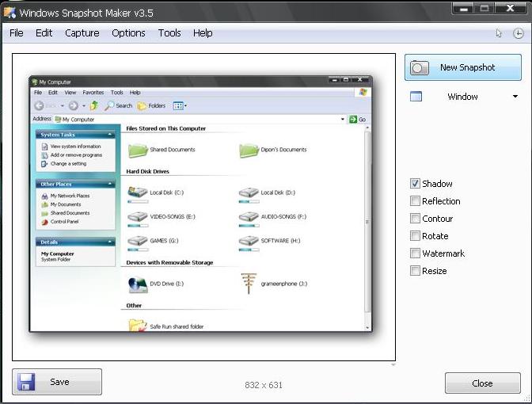Uncheck the Shadow checkbox

point(415,183)
